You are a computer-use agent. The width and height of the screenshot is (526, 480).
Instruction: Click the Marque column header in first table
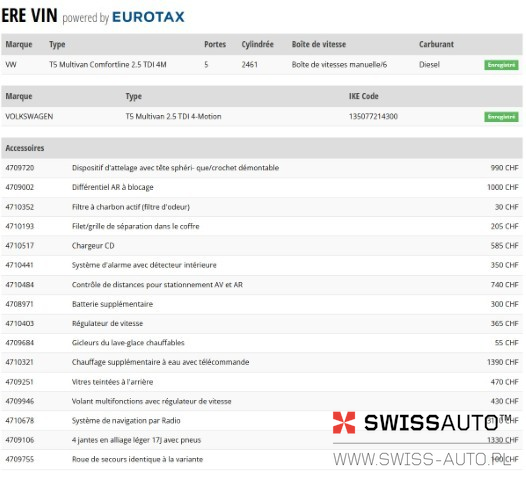(19, 44)
